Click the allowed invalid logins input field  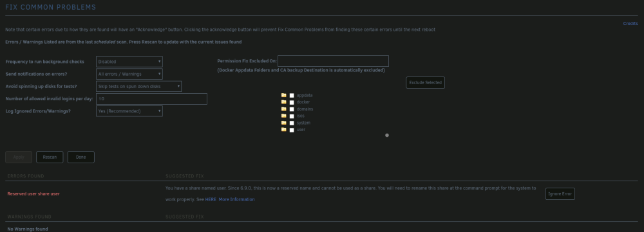pos(151,99)
